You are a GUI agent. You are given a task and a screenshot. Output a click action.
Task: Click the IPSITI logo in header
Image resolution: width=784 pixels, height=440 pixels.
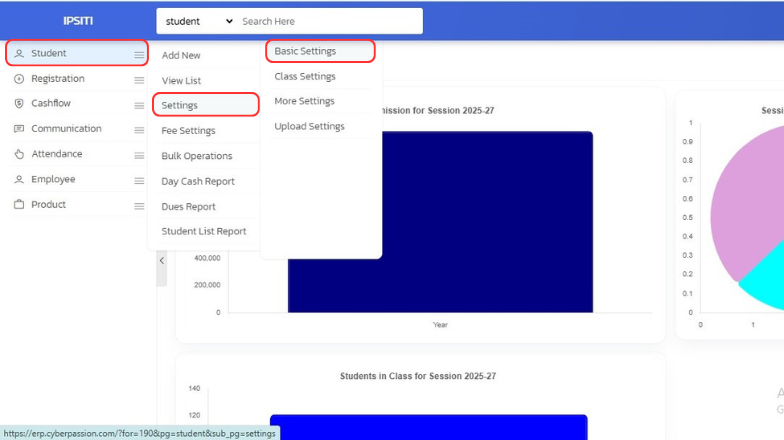(x=78, y=21)
